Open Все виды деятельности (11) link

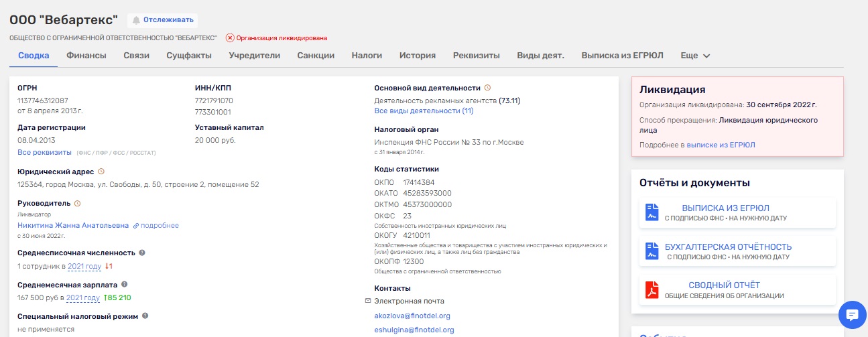[424, 111]
